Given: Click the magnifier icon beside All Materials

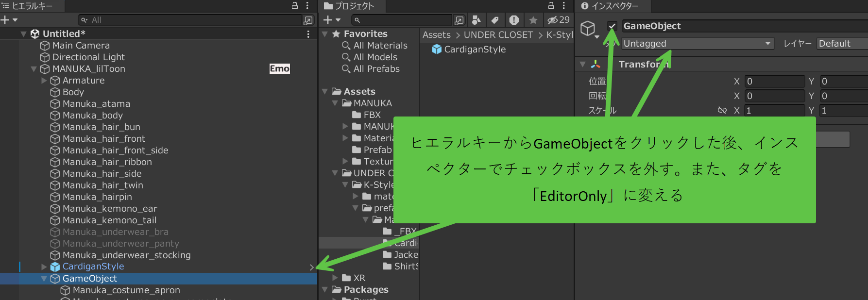Looking at the screenshot, I should click(x=346, y=45).
